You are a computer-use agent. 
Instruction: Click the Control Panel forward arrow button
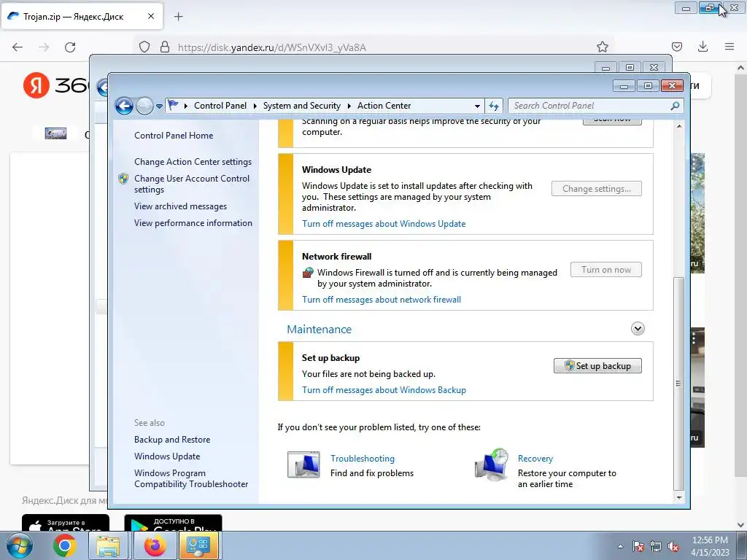coord(144,106)
